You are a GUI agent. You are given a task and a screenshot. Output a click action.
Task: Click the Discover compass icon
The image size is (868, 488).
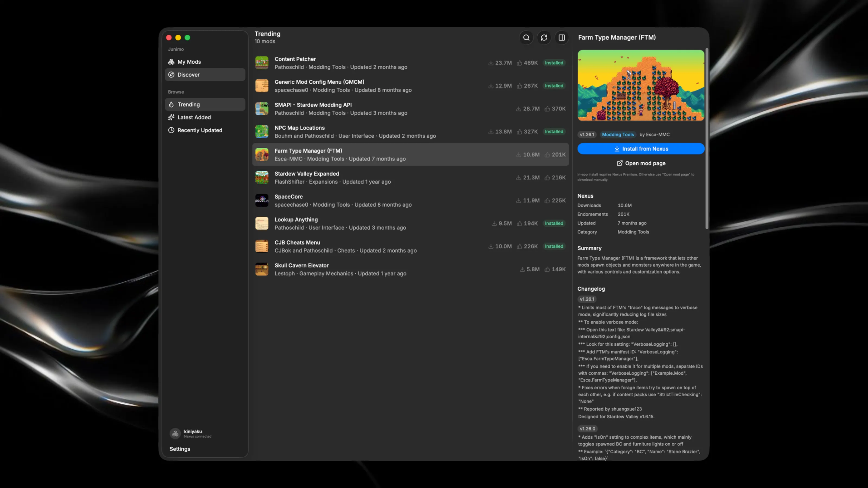coord(171,75)
